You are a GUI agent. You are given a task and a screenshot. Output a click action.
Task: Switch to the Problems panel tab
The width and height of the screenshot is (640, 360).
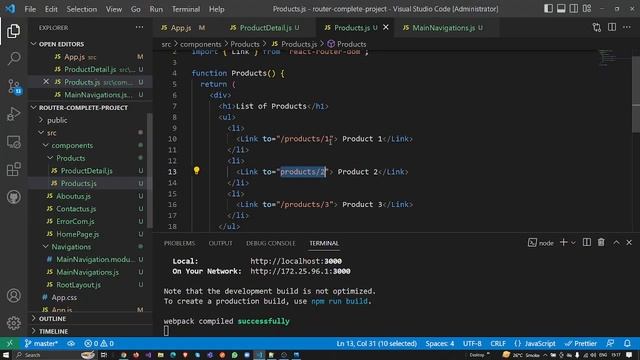point(179,243)
